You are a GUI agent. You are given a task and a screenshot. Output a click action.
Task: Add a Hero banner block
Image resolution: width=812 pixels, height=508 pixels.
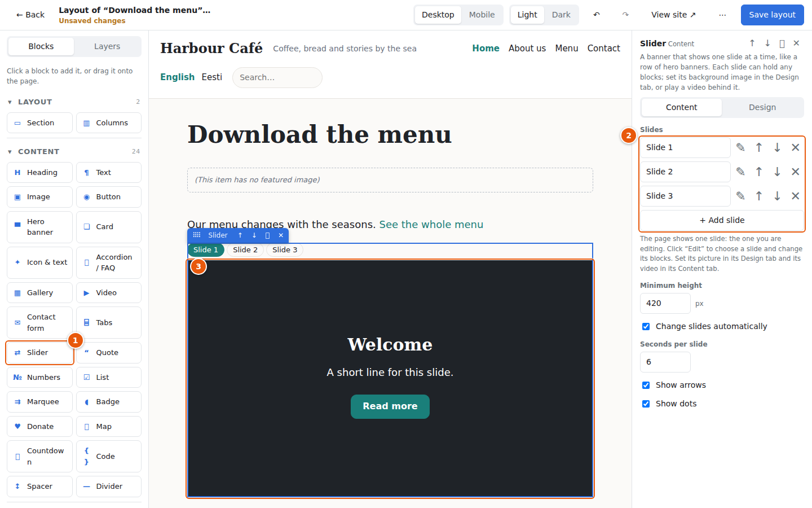tap(39, 227)
